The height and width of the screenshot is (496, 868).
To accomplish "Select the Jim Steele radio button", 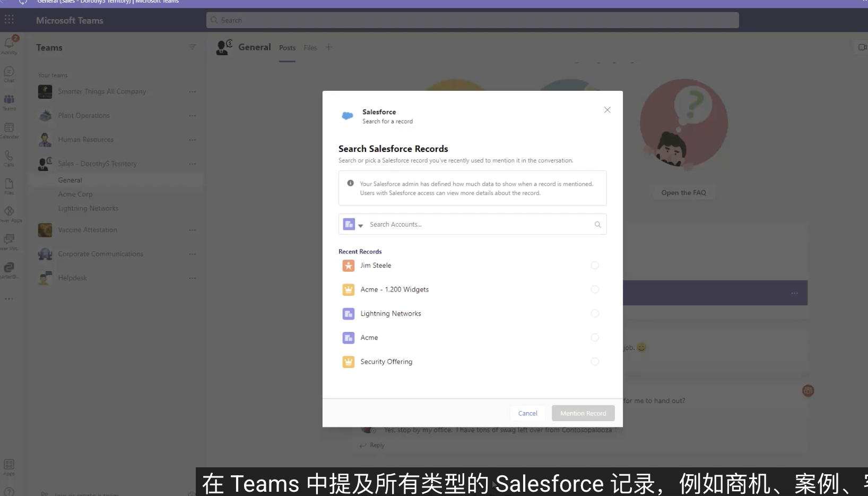I will [x=595, y=266].
